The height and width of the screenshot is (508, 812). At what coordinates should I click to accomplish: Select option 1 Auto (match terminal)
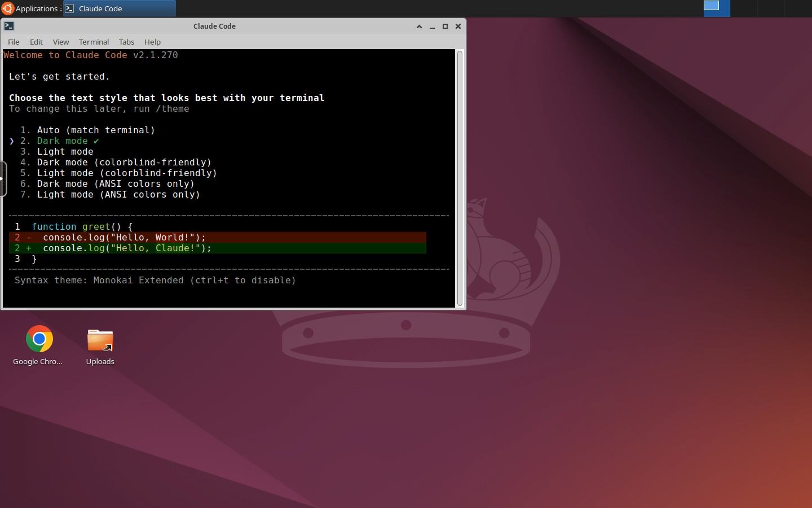tap(87, 130)
